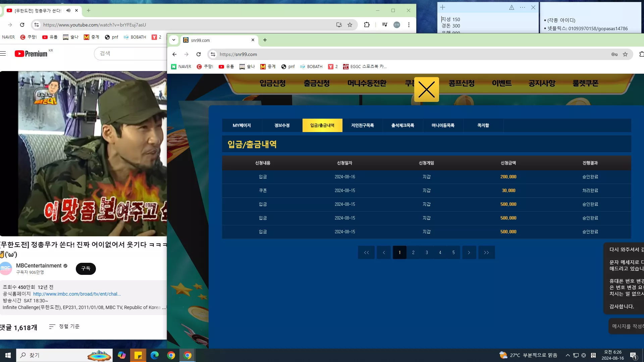The width and height of the screenshot is (644, 362).
Task: Switch to the MY페이지 tab
Action: coord(242,125)
